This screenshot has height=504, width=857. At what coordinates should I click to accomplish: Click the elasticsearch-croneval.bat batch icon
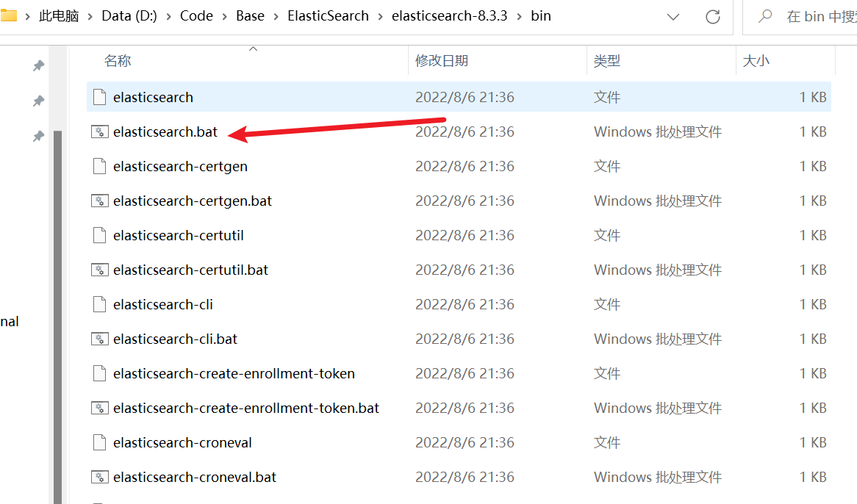click(99, 478)
